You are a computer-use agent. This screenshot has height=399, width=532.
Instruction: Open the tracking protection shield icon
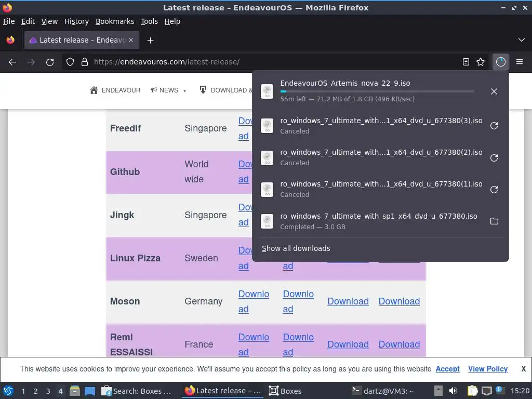click(x=70, y=62)
